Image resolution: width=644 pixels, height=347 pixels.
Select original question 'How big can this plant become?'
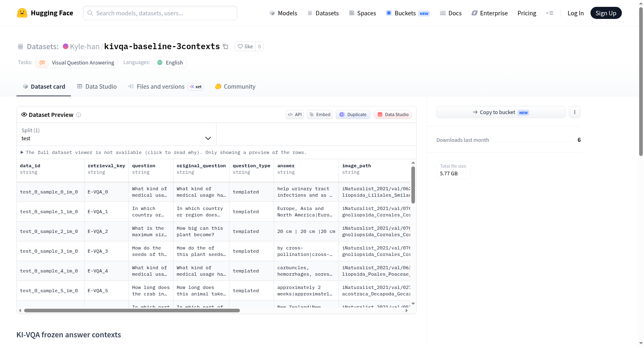201,232
